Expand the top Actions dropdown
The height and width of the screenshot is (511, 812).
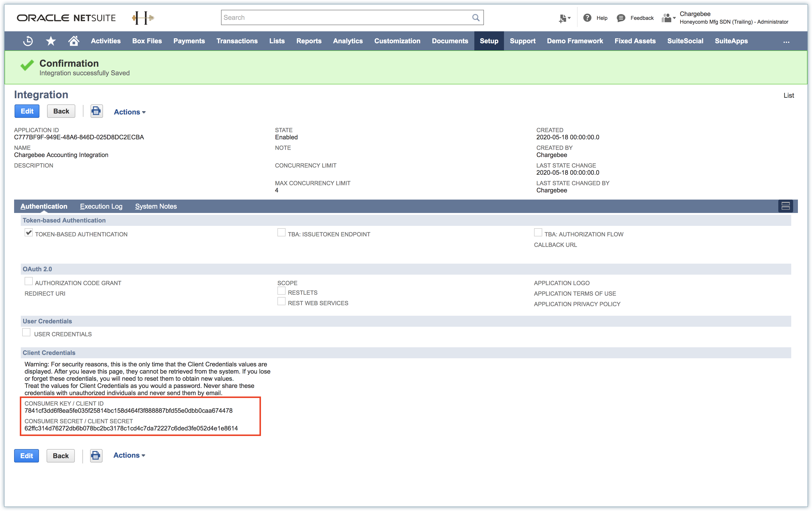point(130,112)
